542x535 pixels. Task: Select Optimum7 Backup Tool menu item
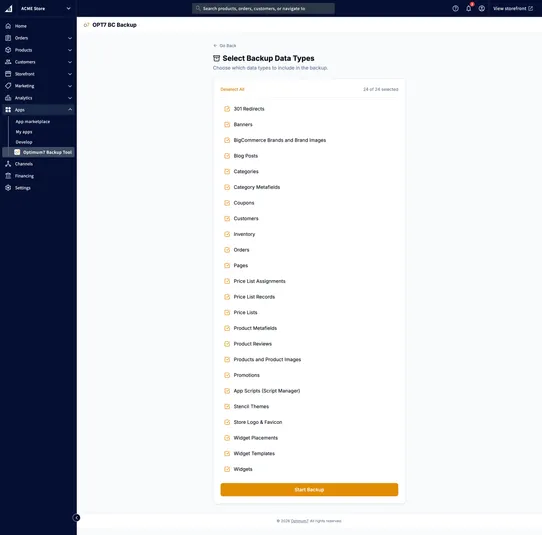point(38,152)
